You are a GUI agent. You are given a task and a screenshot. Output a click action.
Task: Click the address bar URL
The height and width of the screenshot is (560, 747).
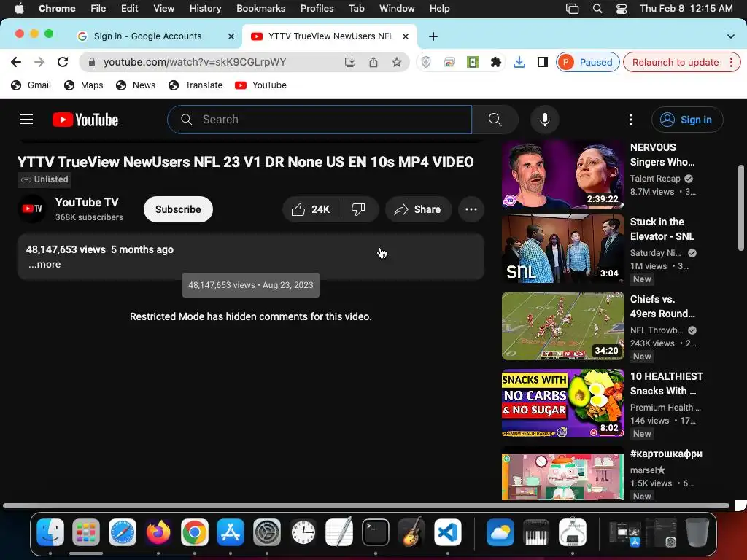point(195,63)
